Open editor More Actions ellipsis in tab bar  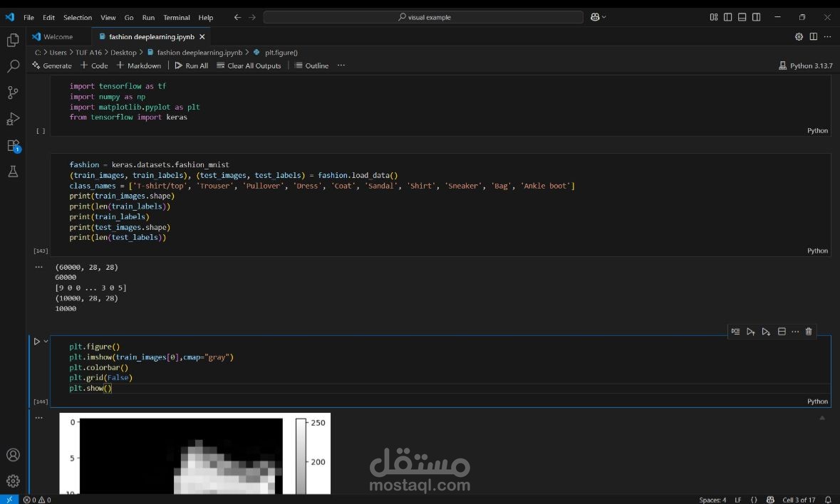click(828, 36)
